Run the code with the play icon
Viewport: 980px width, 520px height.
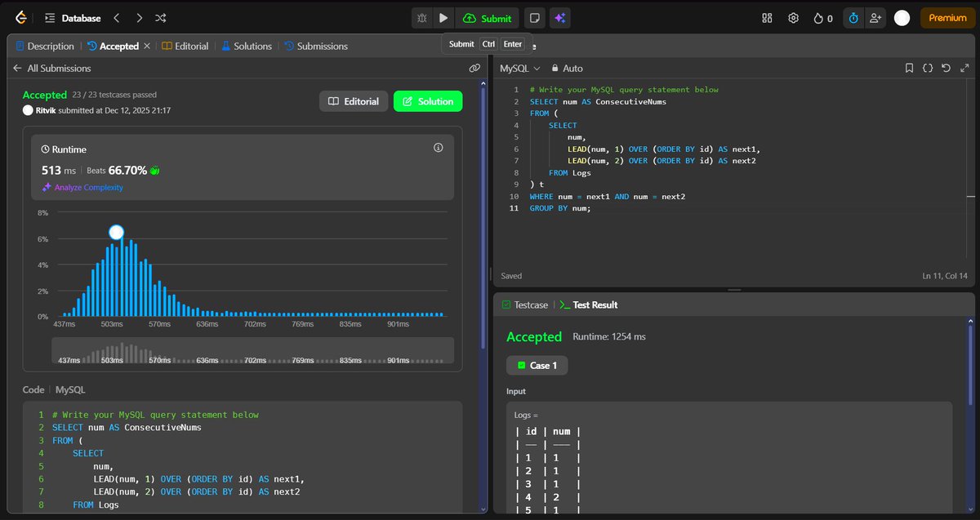coord(443,18)
